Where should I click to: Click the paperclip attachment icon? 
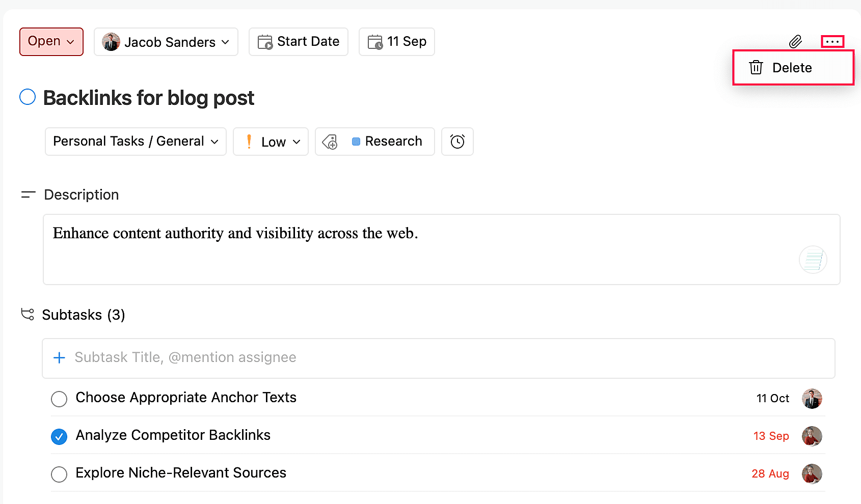pyautogui.click(x=795, y=42)
